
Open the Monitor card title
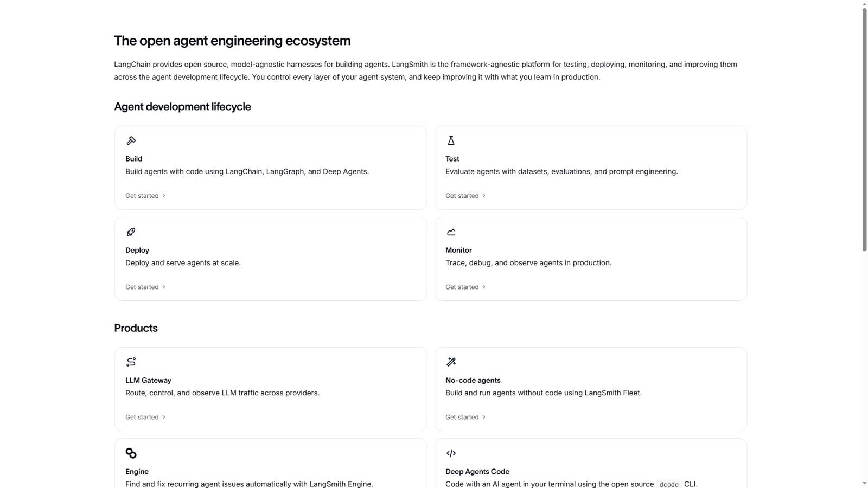click(x=458, y=250)
